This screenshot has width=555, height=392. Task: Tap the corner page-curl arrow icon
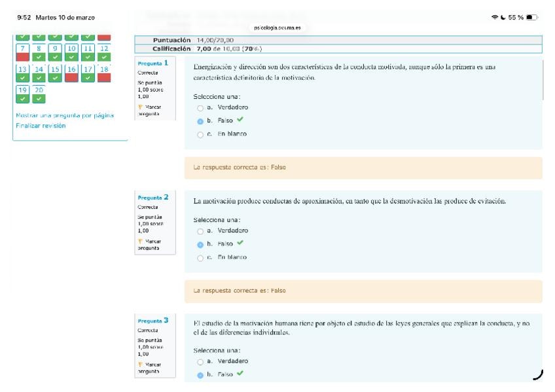(538, 375)
